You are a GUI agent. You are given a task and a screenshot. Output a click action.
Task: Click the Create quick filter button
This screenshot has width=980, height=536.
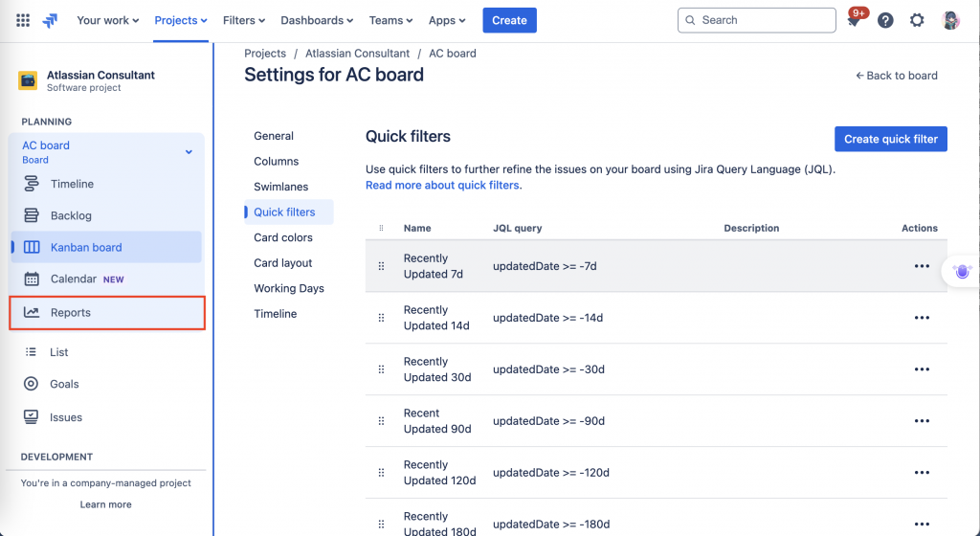pyautogui.click(x=890, y=139)
